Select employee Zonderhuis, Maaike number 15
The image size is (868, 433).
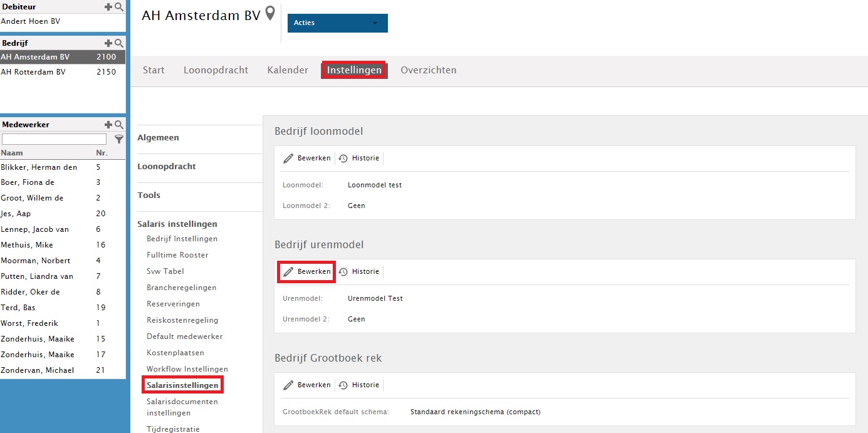pos(63,339)
